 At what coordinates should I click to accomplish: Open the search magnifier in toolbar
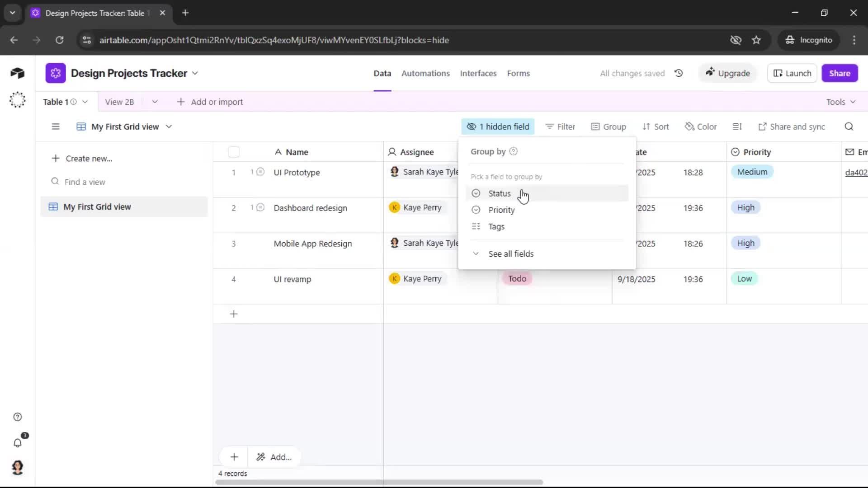pos(849,127)
